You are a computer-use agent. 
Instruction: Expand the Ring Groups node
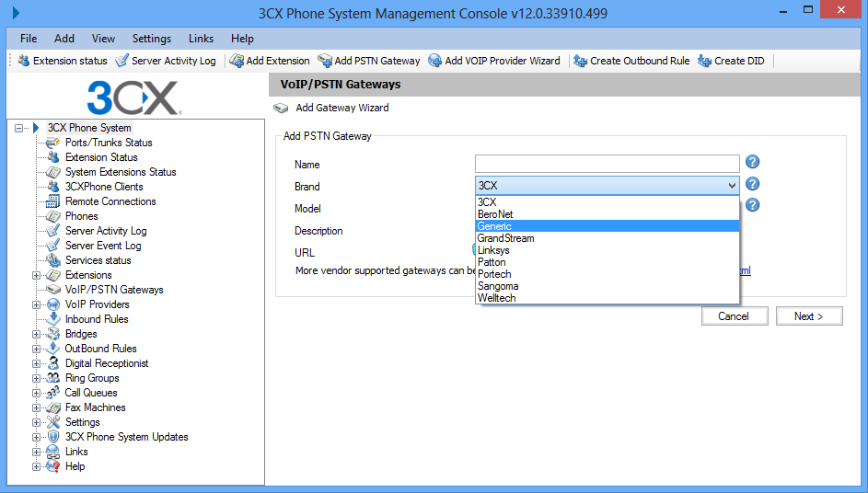36,378
